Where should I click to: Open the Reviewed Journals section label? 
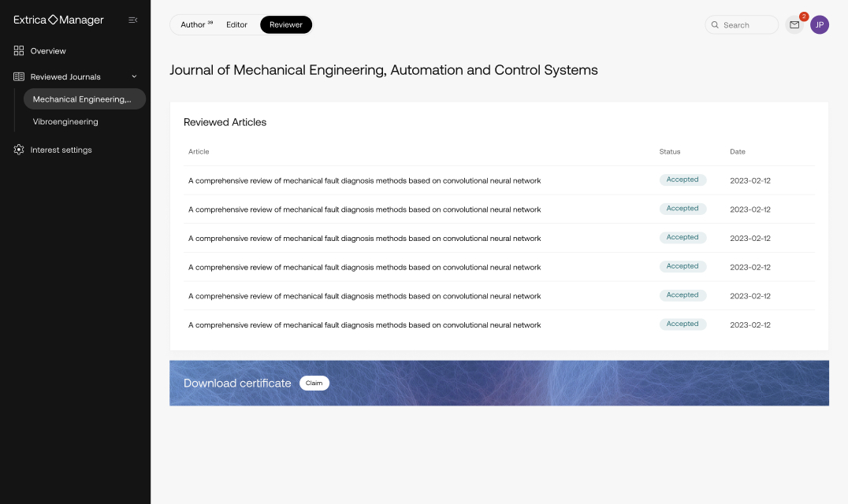point(65,76)
